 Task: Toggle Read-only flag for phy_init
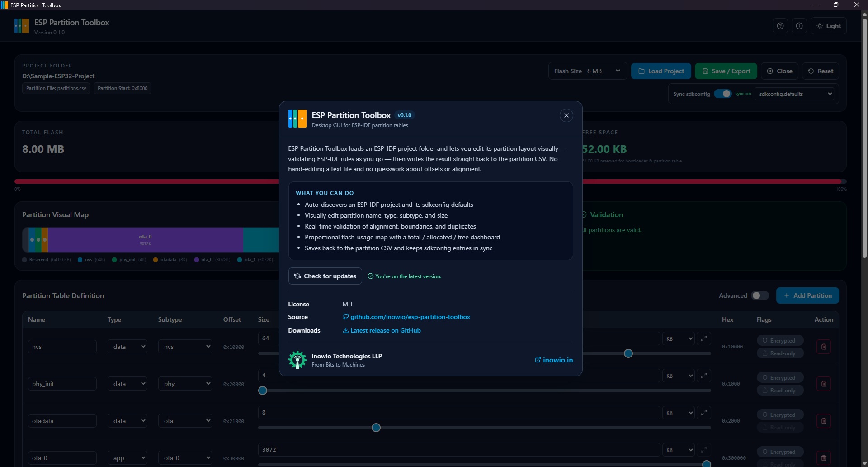(780, 390)
